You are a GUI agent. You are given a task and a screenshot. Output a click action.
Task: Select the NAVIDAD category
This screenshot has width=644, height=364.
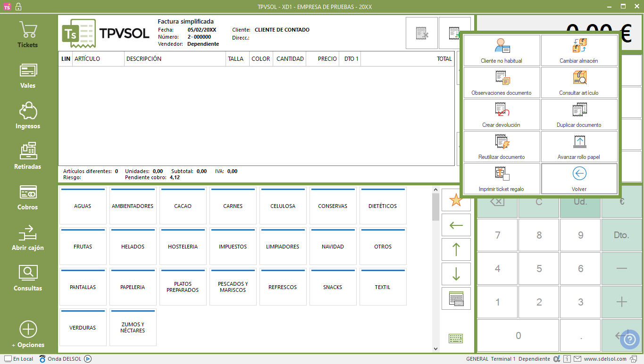tap(333, 247)
